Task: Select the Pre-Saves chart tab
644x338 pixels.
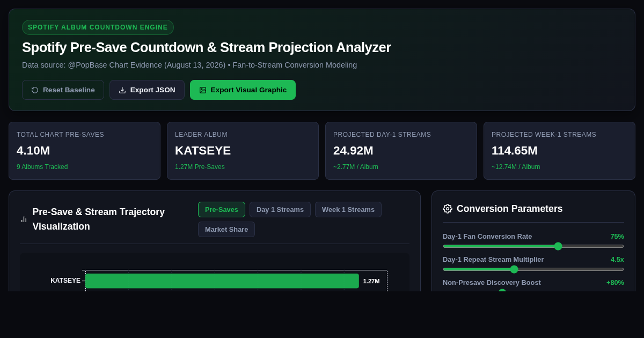Action: tap(222, 210)
